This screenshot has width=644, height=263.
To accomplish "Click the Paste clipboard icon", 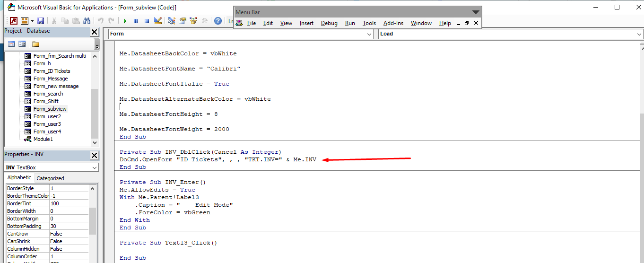I will tap(76, 21).
